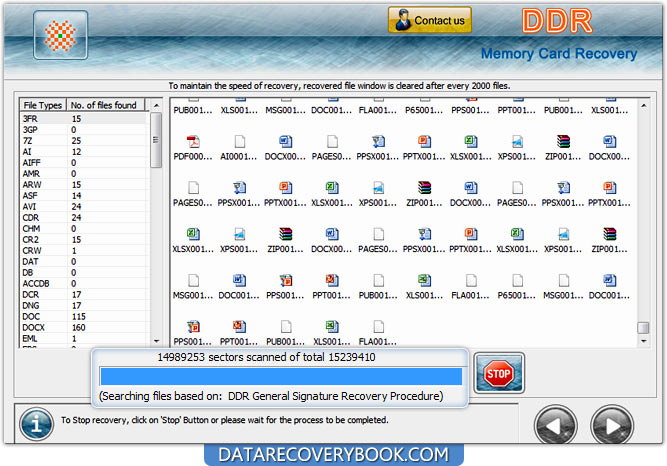This screenshot has width=667, height=466.
Task: Select the 3GP file type row
Action: (84, 129)
